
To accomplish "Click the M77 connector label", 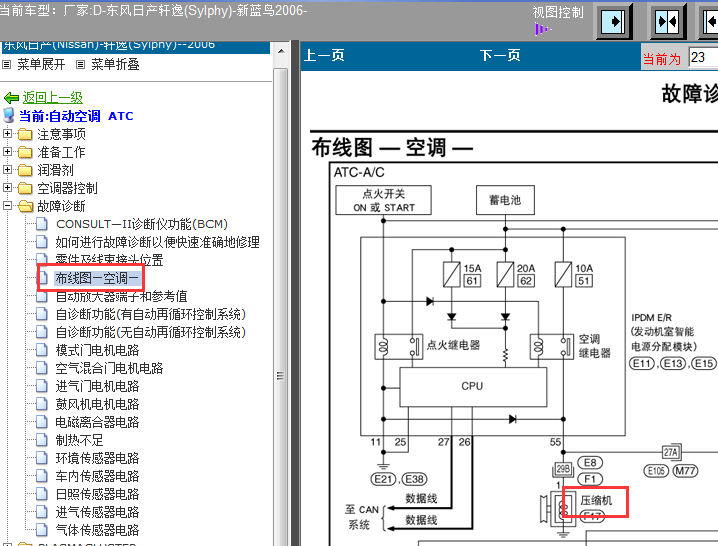I will coord(685,471).
